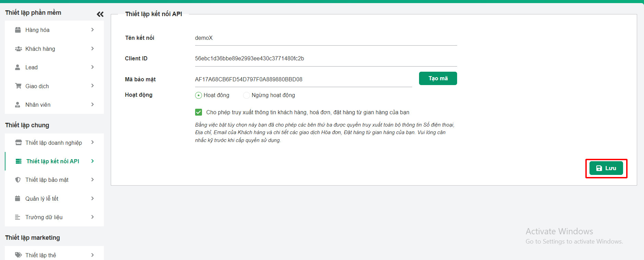Click the Lead person icon
Image resolution: width=644 pixels, height=260 pixels.
[17, 67]
